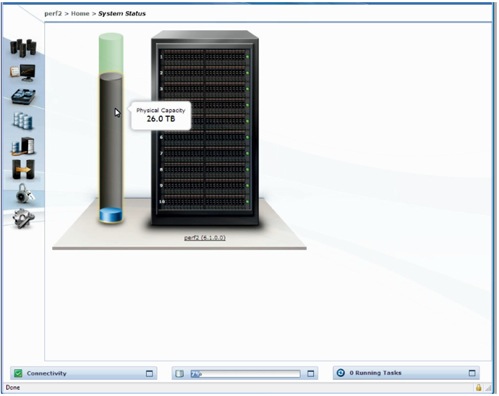Screen dimensions: 499x396
Task: Open the Settings gear and wrench icon
Action: (x=23, y=218)
